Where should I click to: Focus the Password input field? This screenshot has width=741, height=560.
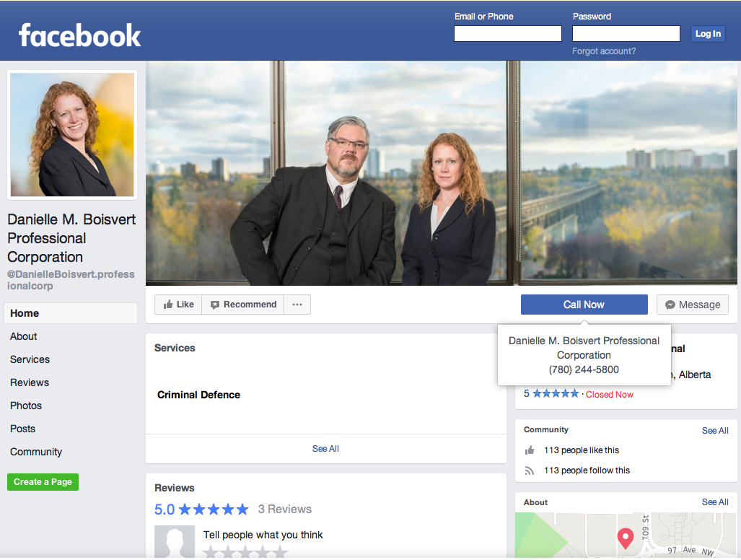(x=626, y=34)
